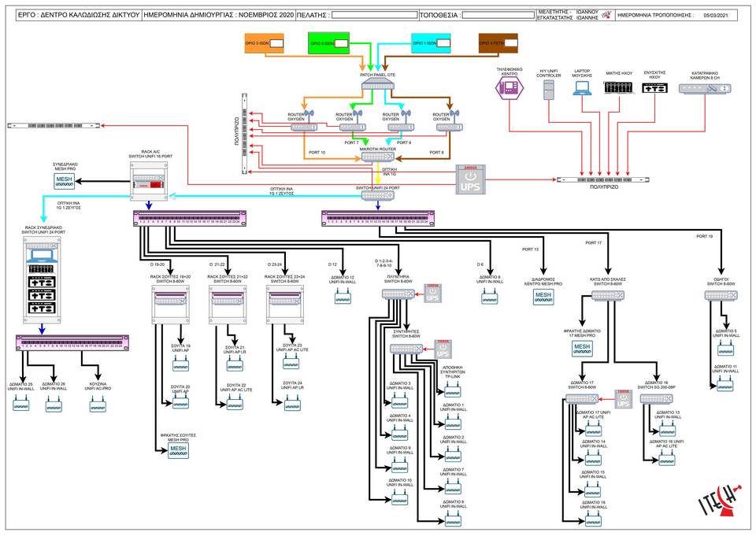Select the ΔΙΑΔΡΟΜΟΣ ΚΕΝΤΡΟ MESH PRO icon

pos(543,295)
